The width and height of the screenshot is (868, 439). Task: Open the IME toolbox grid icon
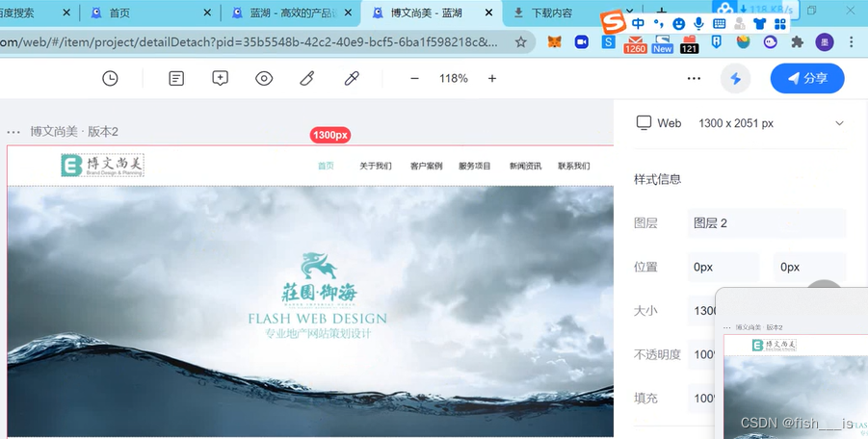pyautogui.click(x=780, y=23)
